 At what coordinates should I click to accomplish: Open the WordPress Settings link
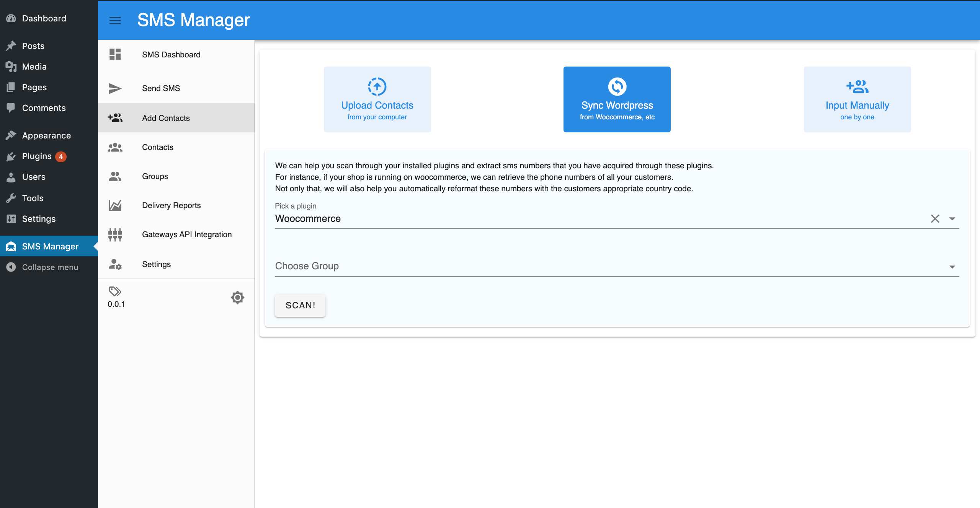39,219
